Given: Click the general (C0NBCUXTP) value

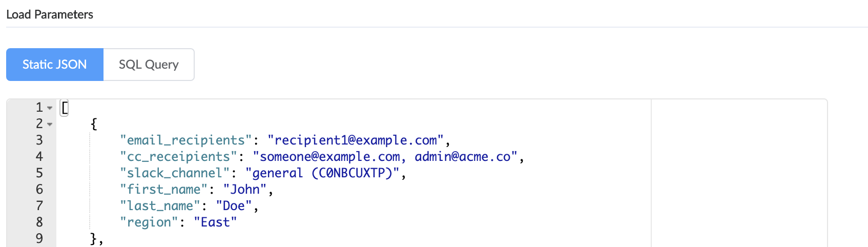Looking at the screenshot, I should coord(322,173).
